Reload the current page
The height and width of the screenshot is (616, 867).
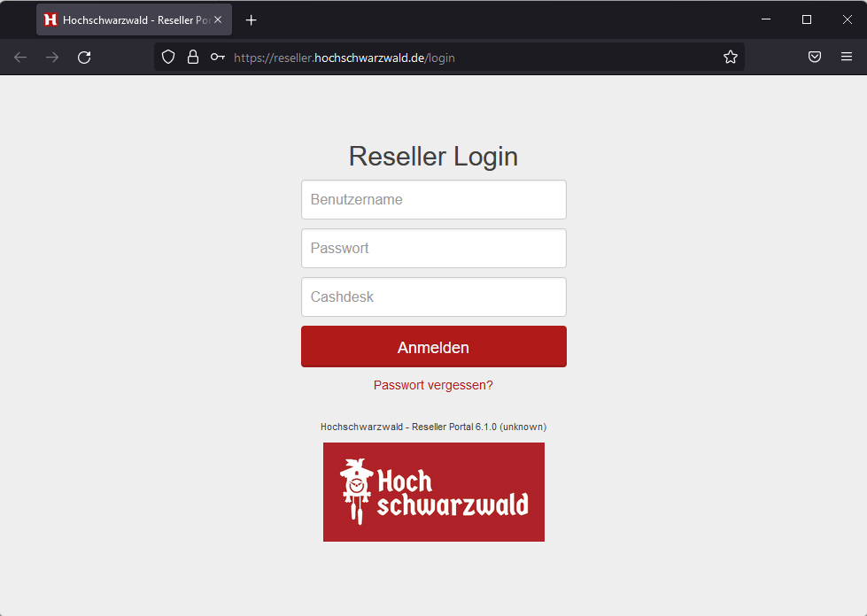click(x=84, y=58)
